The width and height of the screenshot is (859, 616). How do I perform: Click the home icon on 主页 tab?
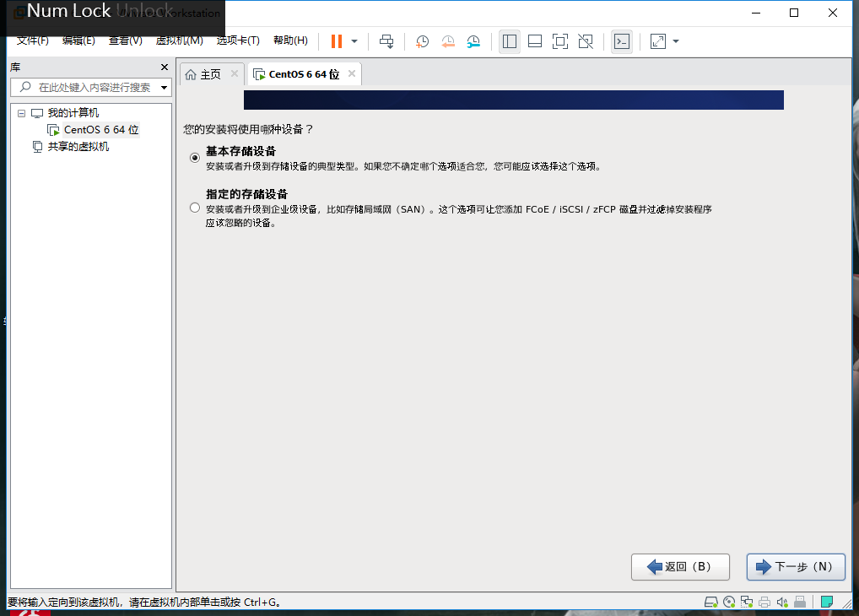click(x=191, y=74)
